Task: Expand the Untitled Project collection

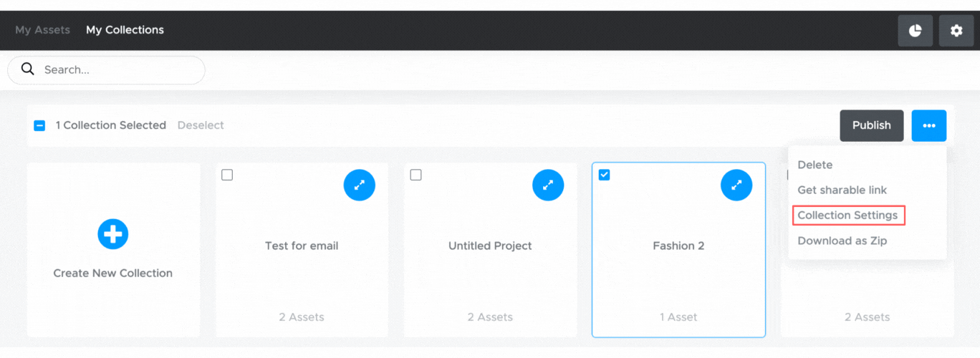Action: pos(548,185)
